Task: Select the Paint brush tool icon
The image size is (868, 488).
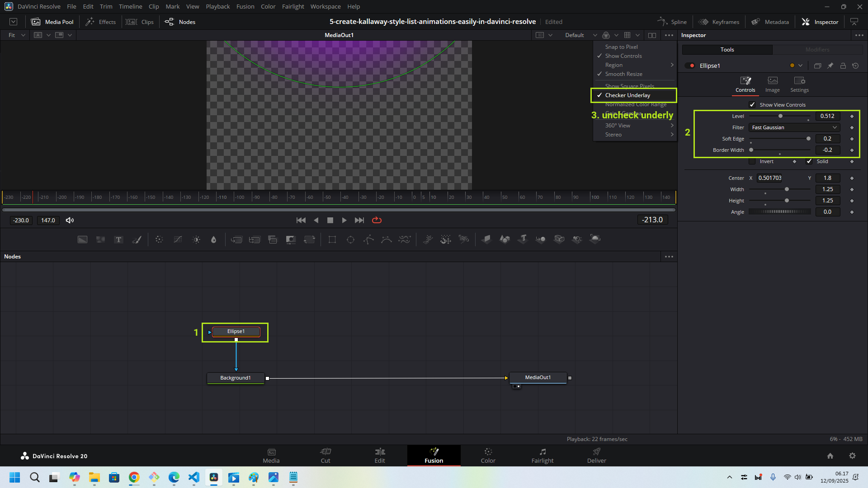Action: [x=137, y=239]
